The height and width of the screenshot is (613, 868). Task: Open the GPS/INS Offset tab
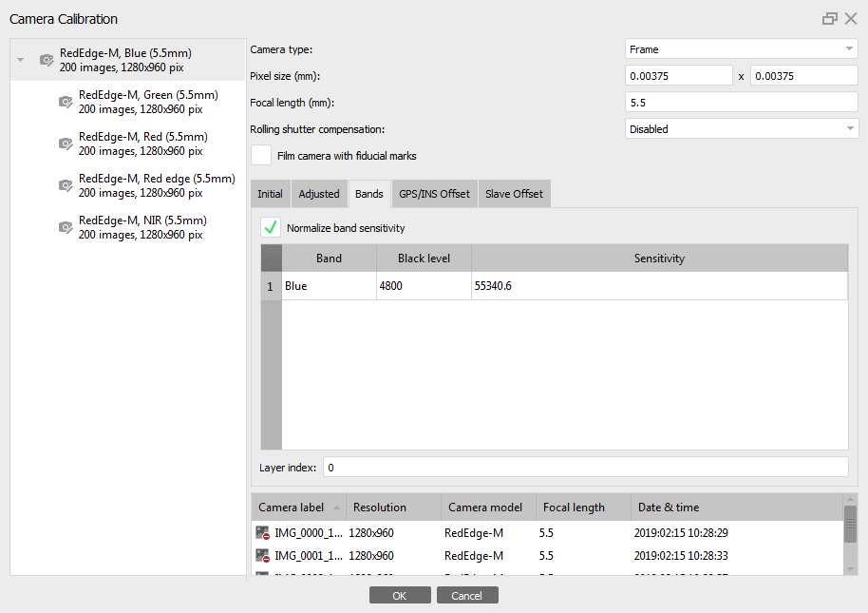(x=435, y=194)
